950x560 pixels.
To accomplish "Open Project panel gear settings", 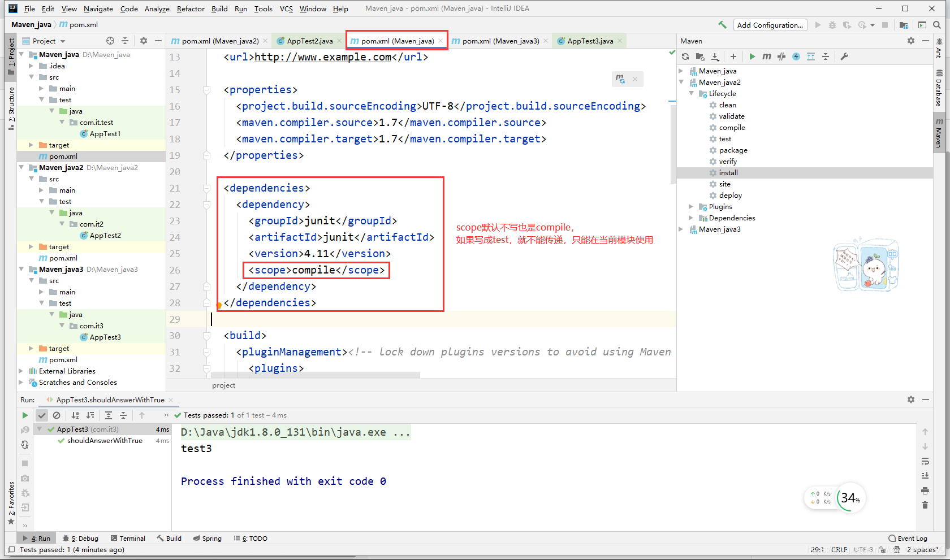I will pyautogui.click(x=144, y=41).
